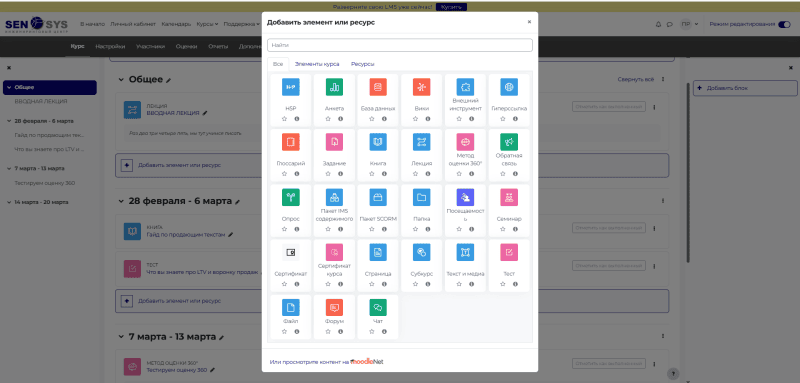The width and height of the screenshot is (800, 383).
Task: Collapse 7 марта - 13 марта in sidebar
Action: point(9,168)
